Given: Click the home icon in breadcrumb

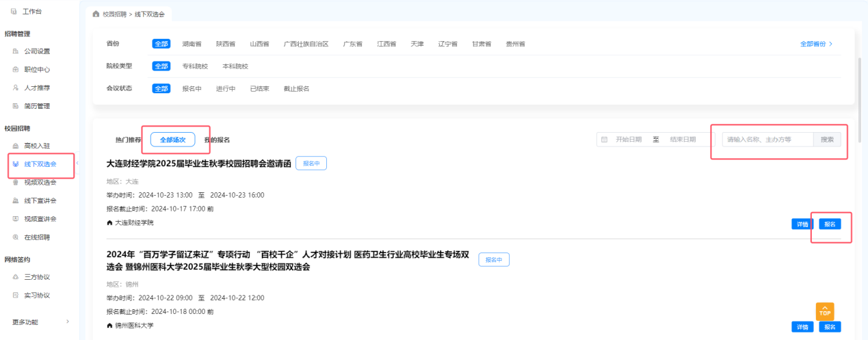Looking at the screenshot, I should click(96, 14).
